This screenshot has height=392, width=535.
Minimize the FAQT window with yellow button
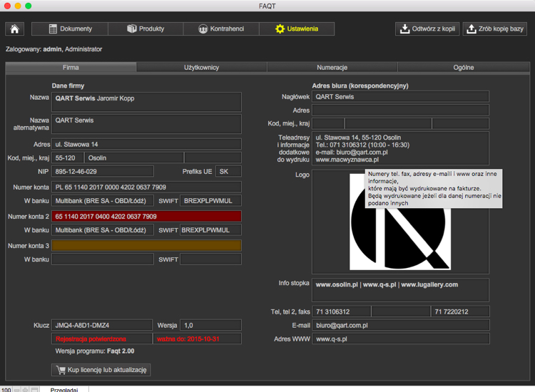(18, 6)
